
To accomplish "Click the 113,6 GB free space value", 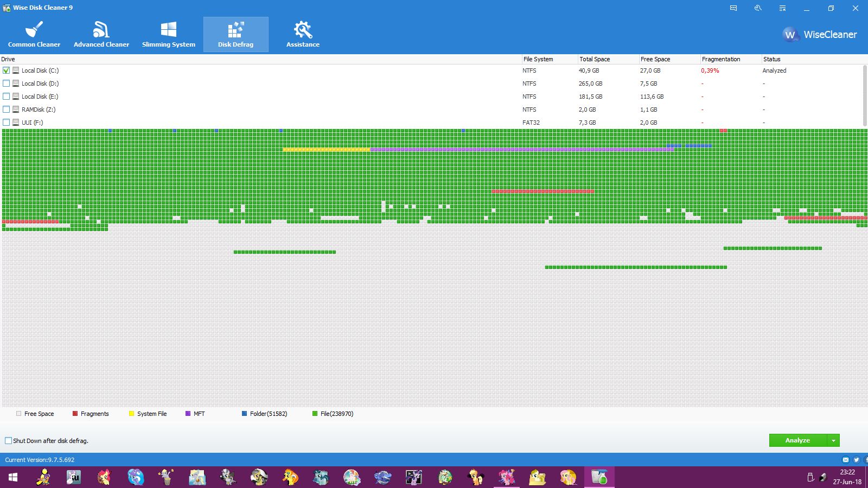I will (x=652, y=97).
